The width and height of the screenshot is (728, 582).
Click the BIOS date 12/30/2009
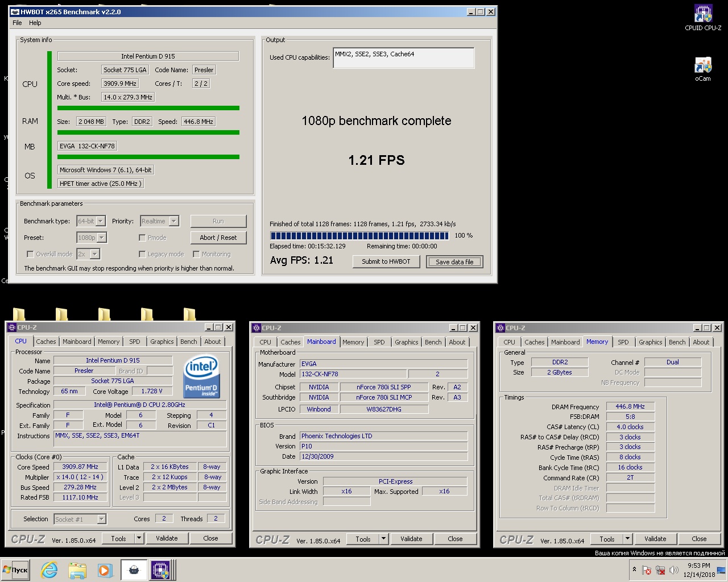point(384,456)
